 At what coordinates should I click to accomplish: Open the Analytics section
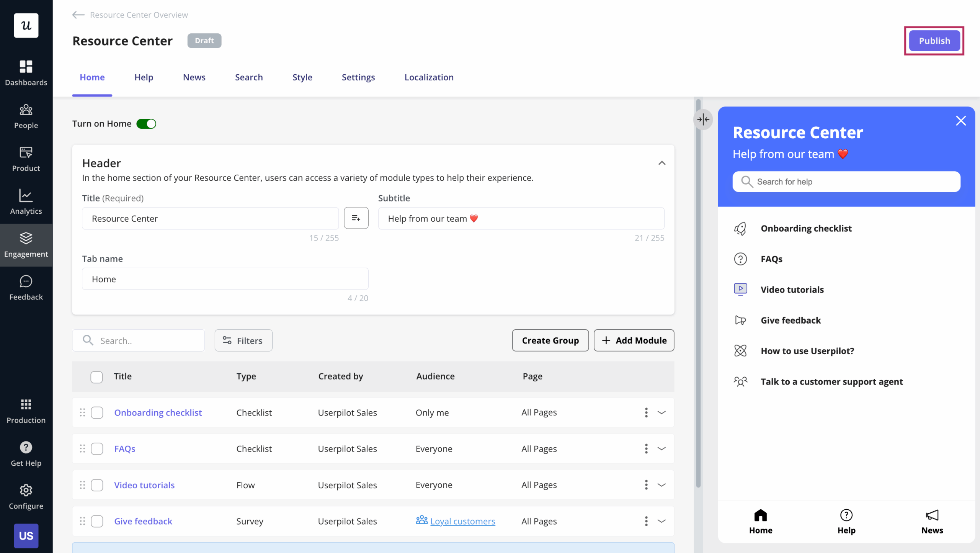[x=26, y=202]
